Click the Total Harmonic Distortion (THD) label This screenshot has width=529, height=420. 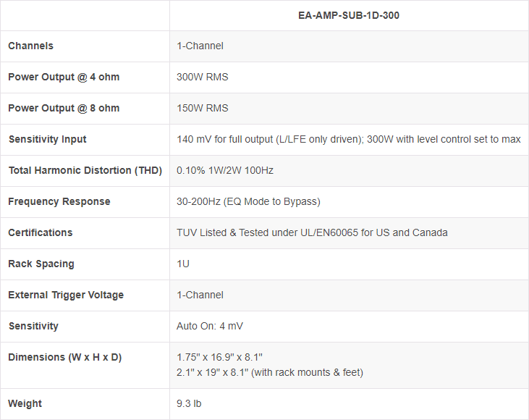click(85, 171)
